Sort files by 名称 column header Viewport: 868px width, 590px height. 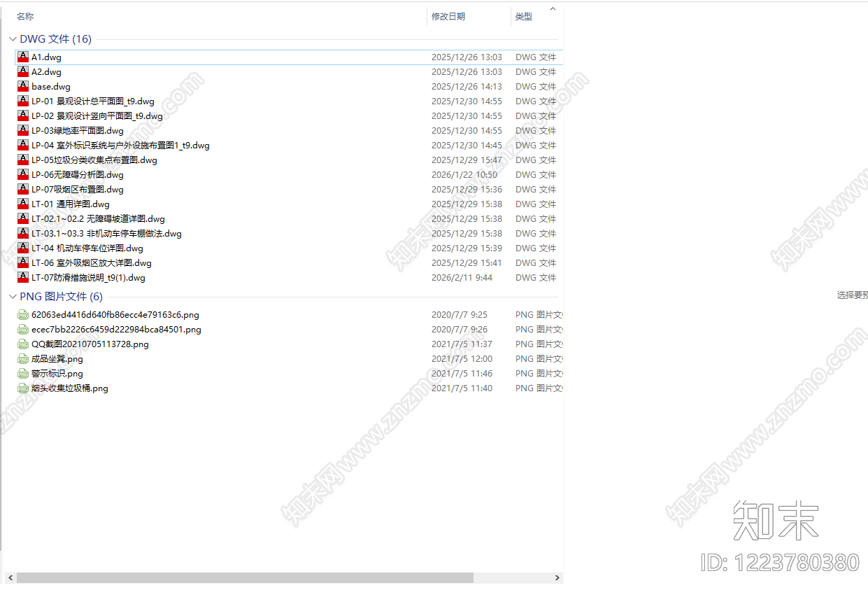click(x=25, y=17)
